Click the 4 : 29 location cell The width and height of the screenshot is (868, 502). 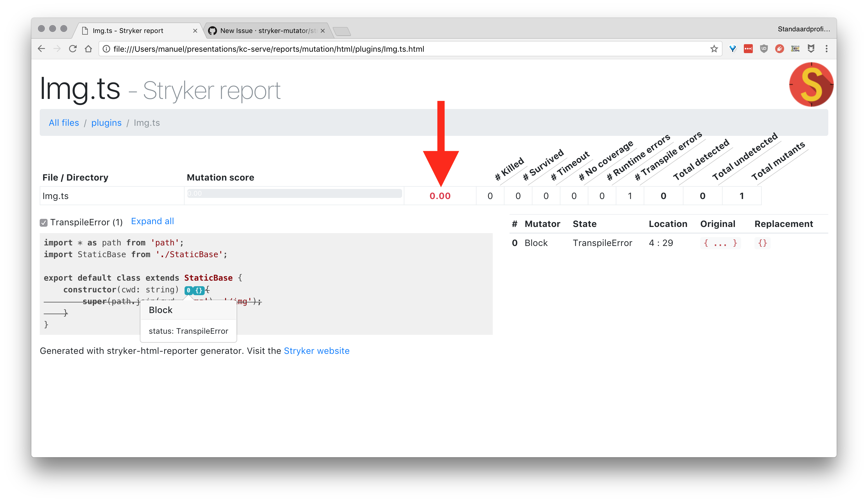[661, 243]
